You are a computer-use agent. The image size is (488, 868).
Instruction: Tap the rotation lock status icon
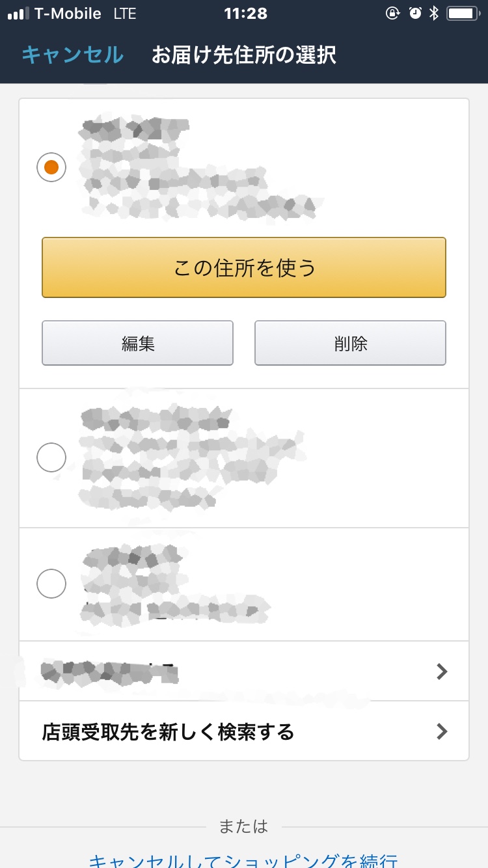click(x=392, y=13)
